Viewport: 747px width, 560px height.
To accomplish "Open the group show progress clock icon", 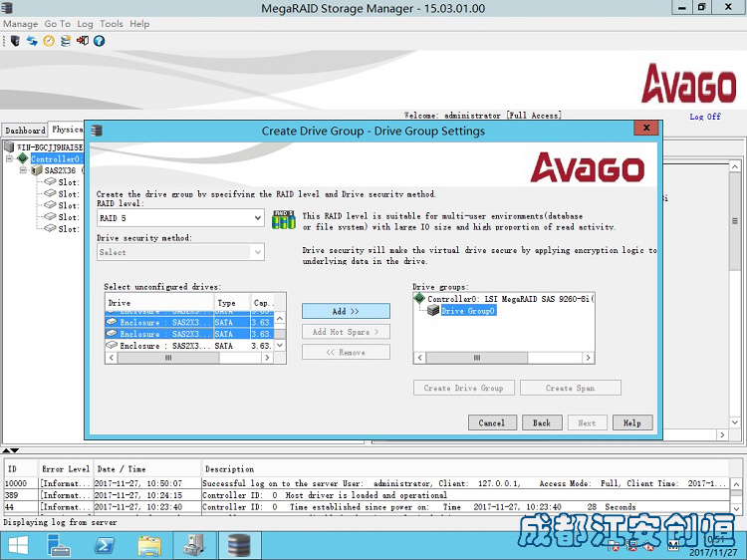I will (x=49, y=41).
